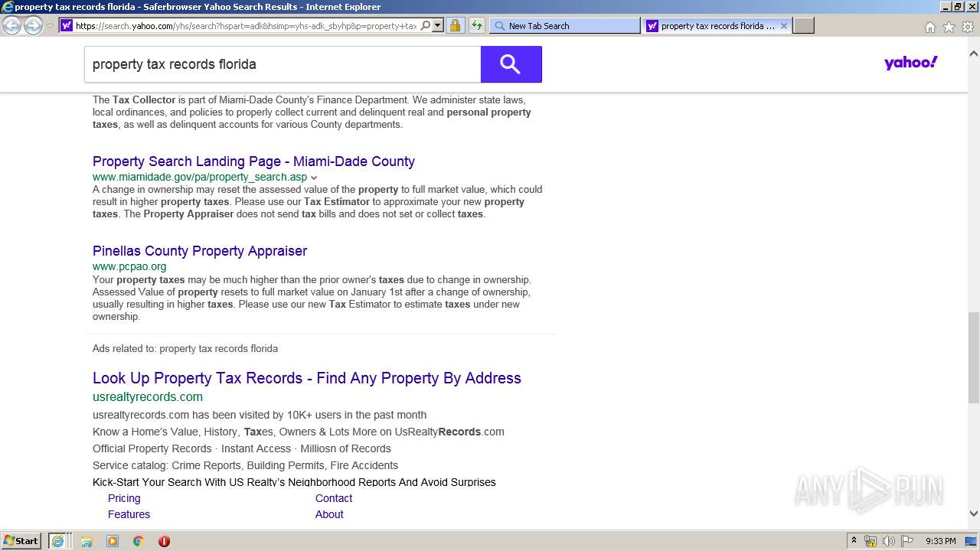Click the blue magnifier search button
Viewport: 980px width, 551px height.
(511, 64)
